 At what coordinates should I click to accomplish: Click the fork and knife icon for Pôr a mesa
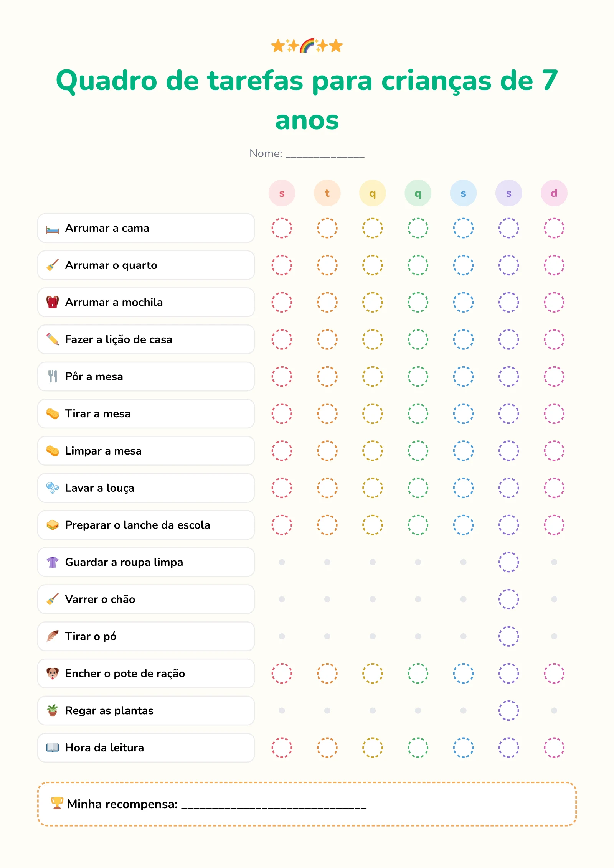[x=53, y=376]
